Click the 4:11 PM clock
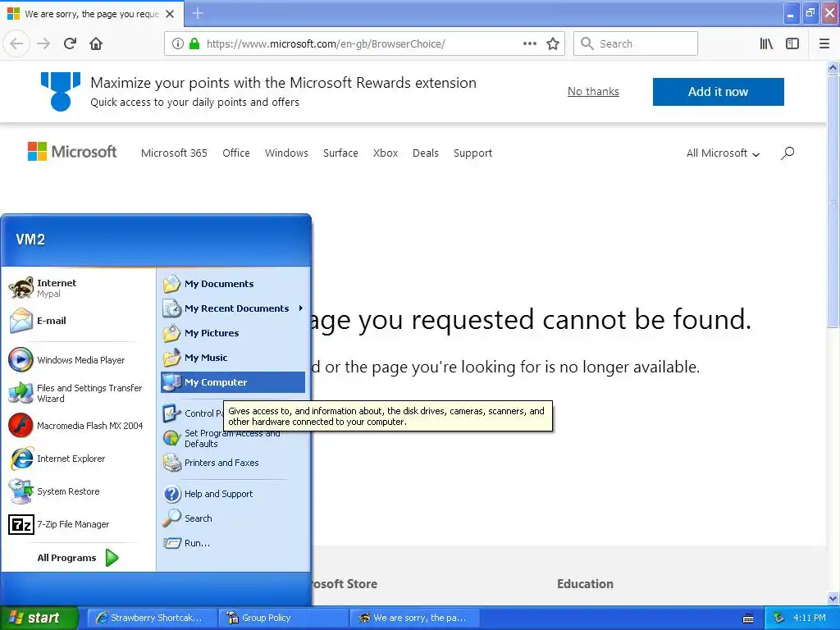Viewport: 840px width, 630px height. point(810,618)
